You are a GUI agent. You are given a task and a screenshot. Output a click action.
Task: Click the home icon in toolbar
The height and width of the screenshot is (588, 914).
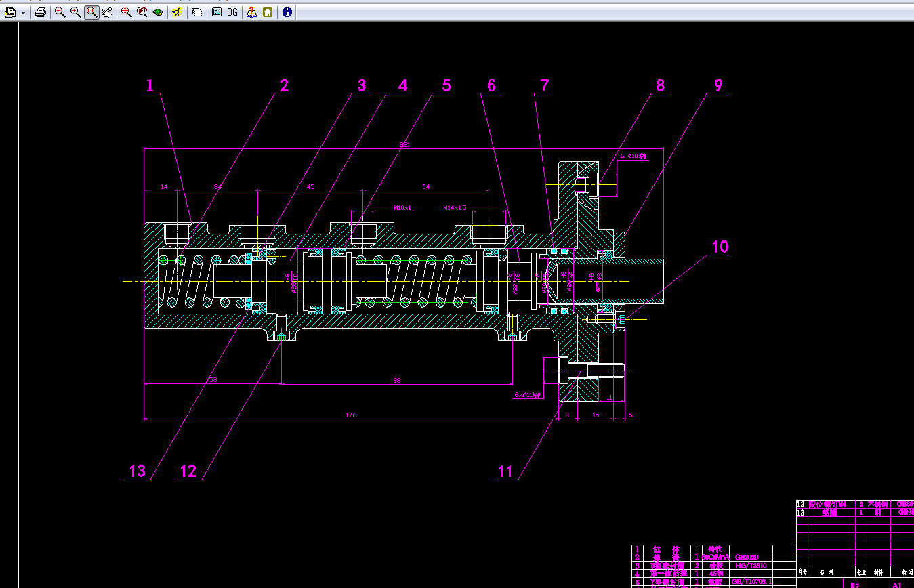click(268, 12)
